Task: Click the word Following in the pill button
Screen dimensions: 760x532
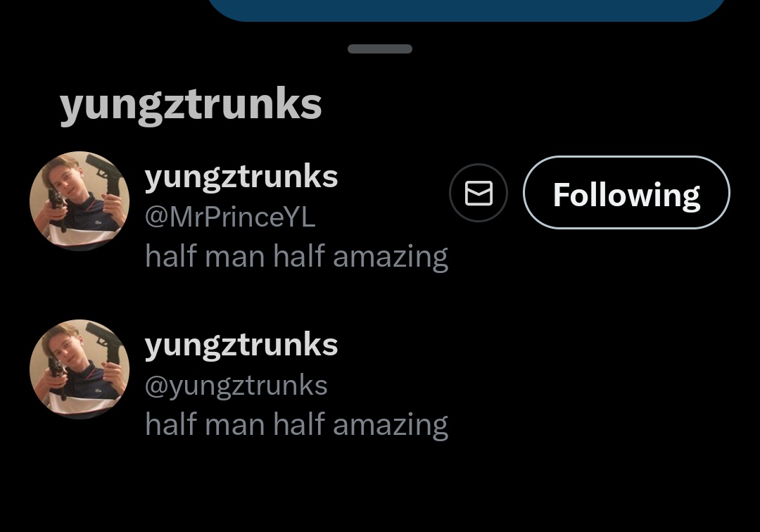Action: [626, 195]
